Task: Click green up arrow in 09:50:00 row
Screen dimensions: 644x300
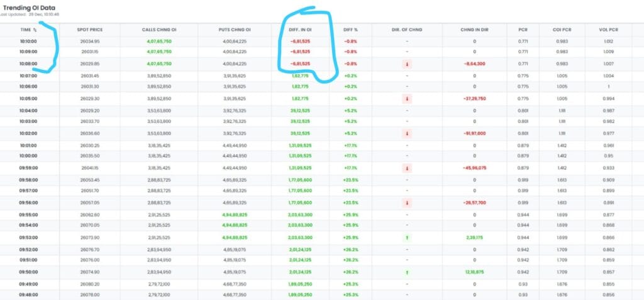Action: click(x=407, y=273)
